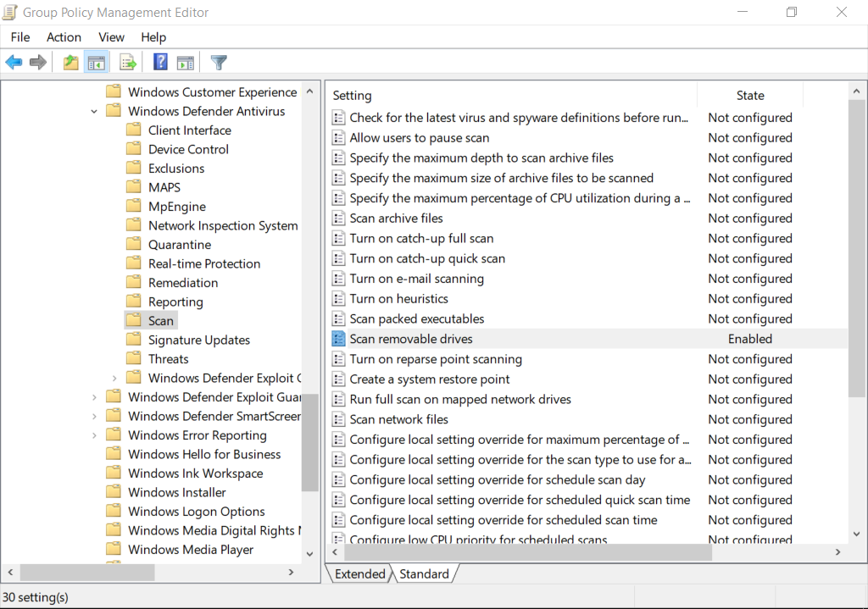Click the folder icon beside Signature Updates
The height and width of the screenshot is (609, 868).
click(x=133, y=339)
